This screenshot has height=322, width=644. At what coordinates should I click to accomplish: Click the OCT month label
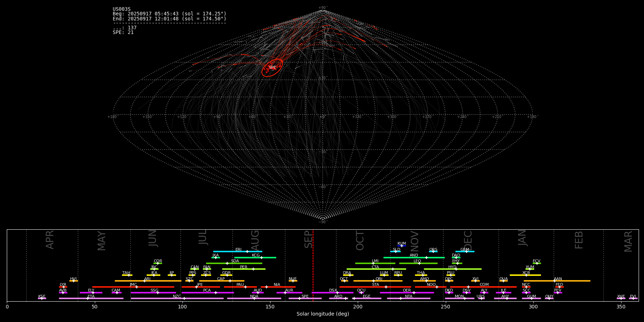coord(360,240)
